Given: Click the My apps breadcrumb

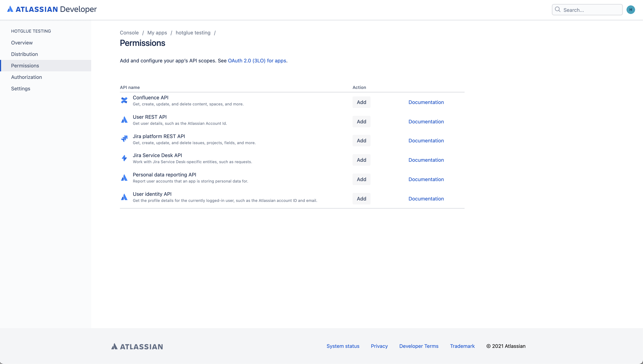Looking at the screenshot, I should pyautogui.click(x=157, y=33).
